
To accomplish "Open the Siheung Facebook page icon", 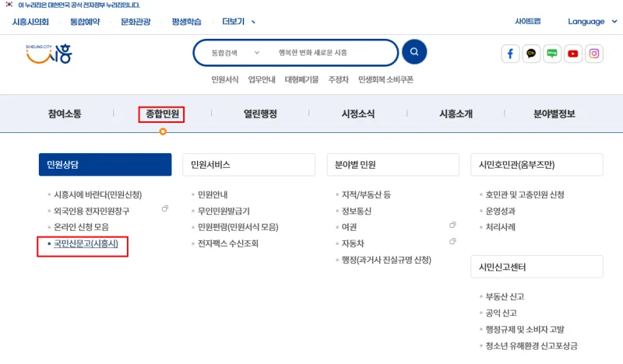I will tap(511, 54).
